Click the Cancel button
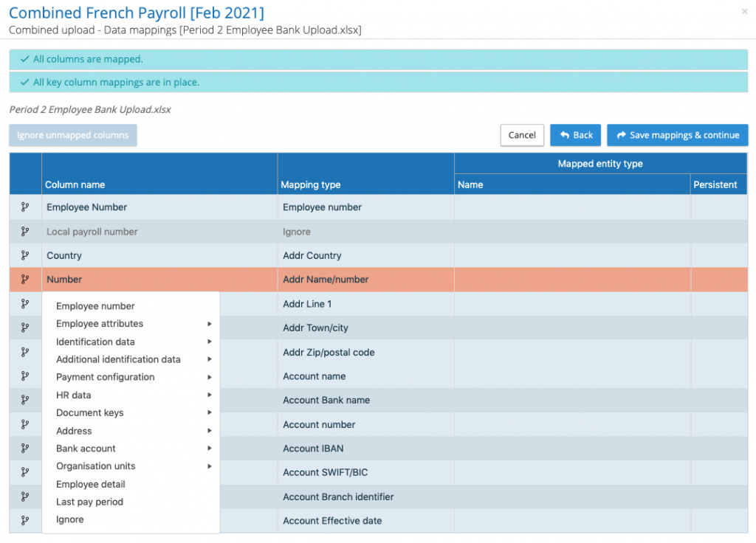Image resolution: width=756 pixels, height=543 pixels. 522,135
